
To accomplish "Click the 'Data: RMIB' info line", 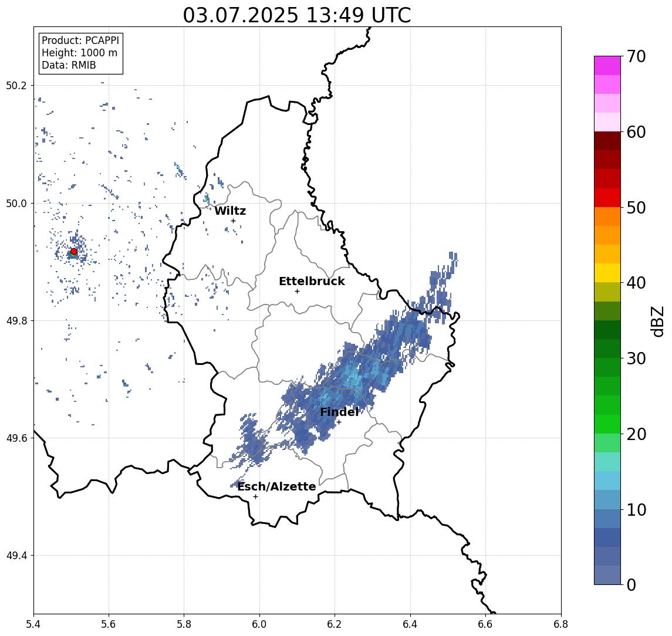I will (69, 65).
